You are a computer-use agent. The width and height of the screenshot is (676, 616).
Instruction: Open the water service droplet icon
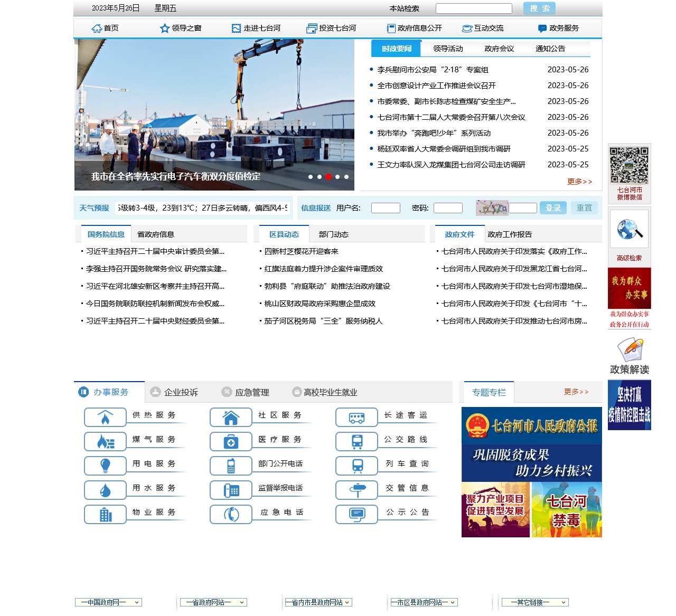point(105,490)
